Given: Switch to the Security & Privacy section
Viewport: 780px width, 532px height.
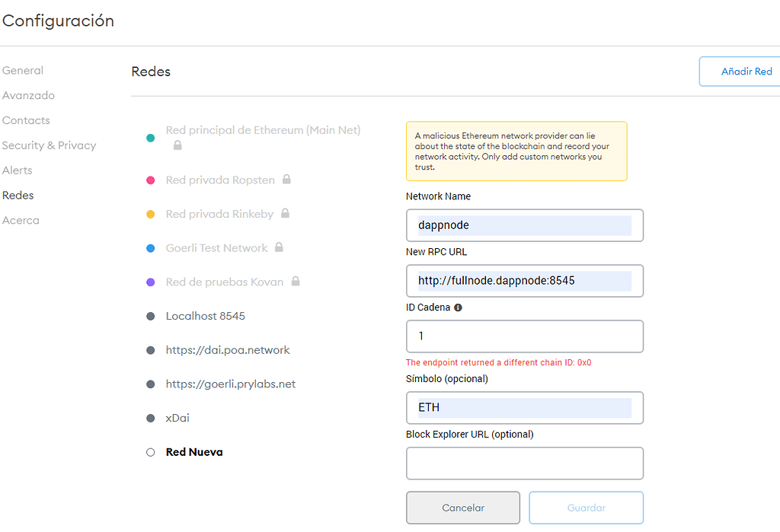Looking at the screenshot, I should [50, 145].
